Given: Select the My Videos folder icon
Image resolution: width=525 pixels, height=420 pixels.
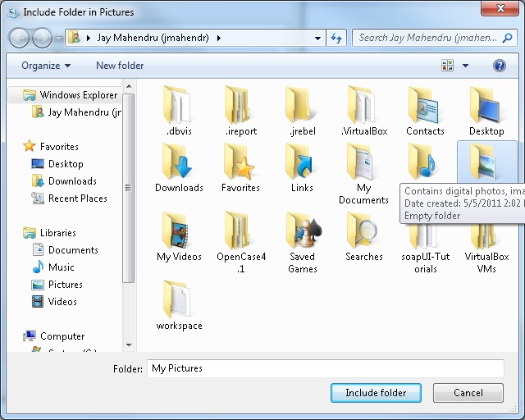Looking at the screenshot, I should (176, 231).
